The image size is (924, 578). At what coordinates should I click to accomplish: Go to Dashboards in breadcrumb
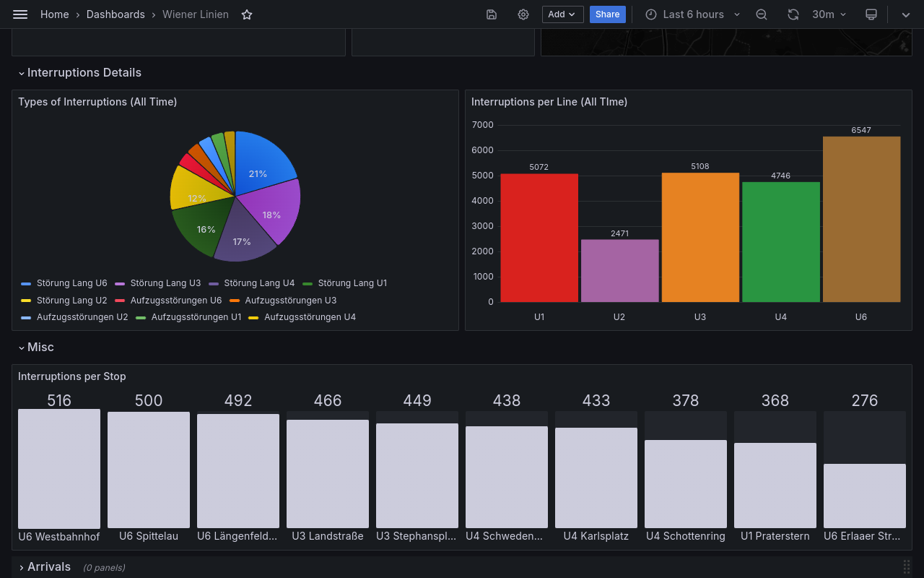pyautogui.click(x=115, y=14)
